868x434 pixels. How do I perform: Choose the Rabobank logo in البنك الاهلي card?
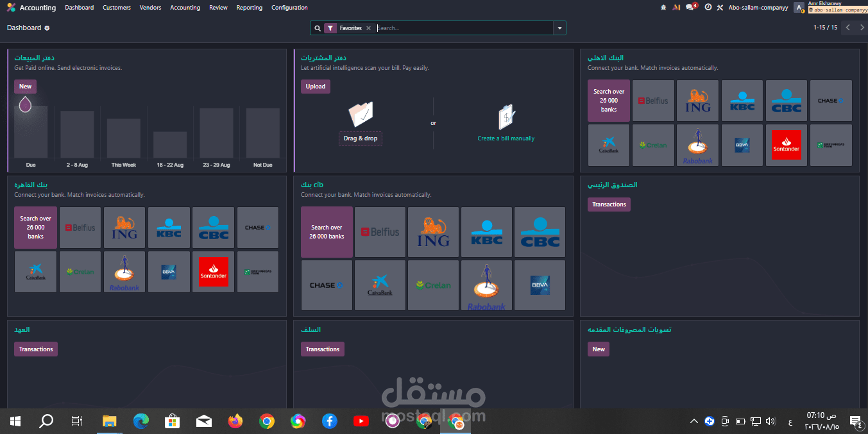click(x=698, y=145)
